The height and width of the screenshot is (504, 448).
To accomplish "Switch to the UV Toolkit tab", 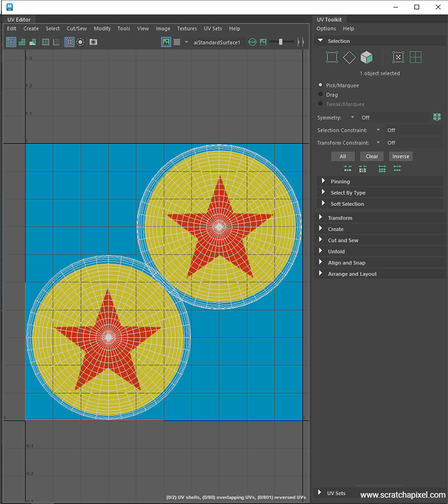I will (x=329, y=20).
